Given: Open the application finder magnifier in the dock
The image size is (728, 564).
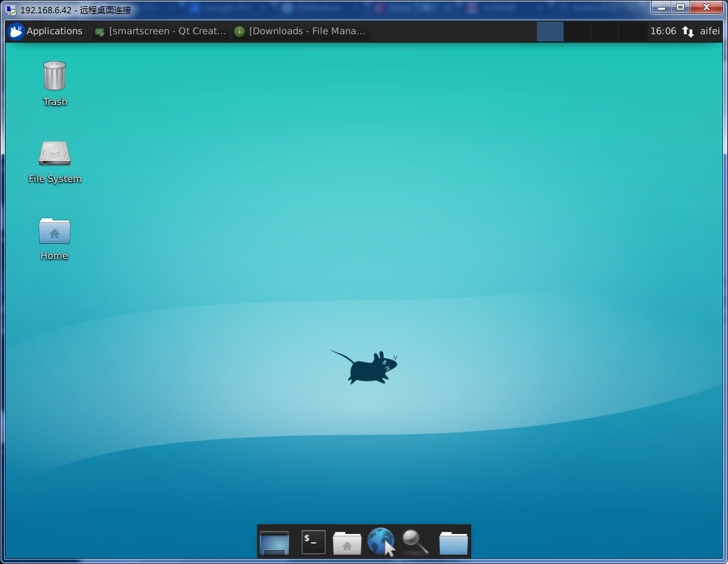Looking at the screenshot, I should [414, 541].
